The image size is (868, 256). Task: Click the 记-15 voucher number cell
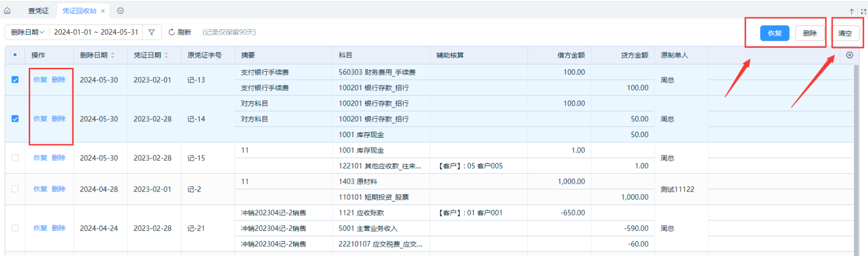pyautogui.click(x=208, y=158)
